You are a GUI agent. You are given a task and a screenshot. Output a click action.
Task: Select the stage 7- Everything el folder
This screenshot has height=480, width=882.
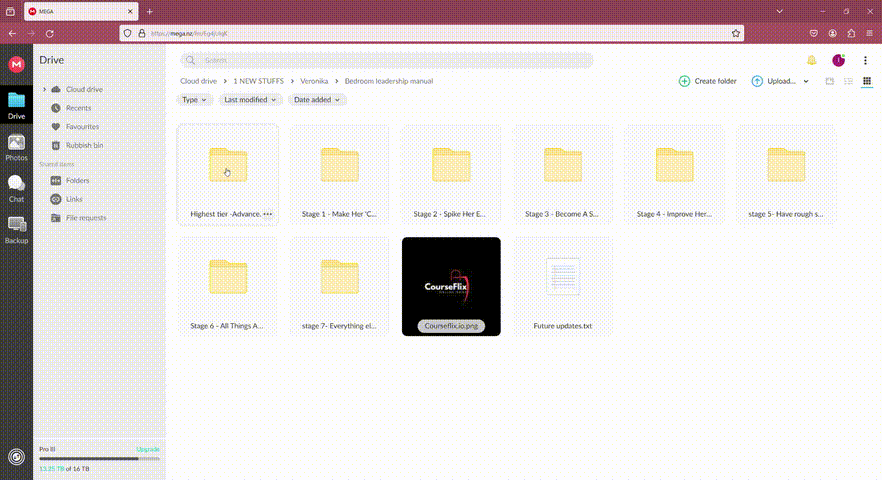tap(339, 286)
